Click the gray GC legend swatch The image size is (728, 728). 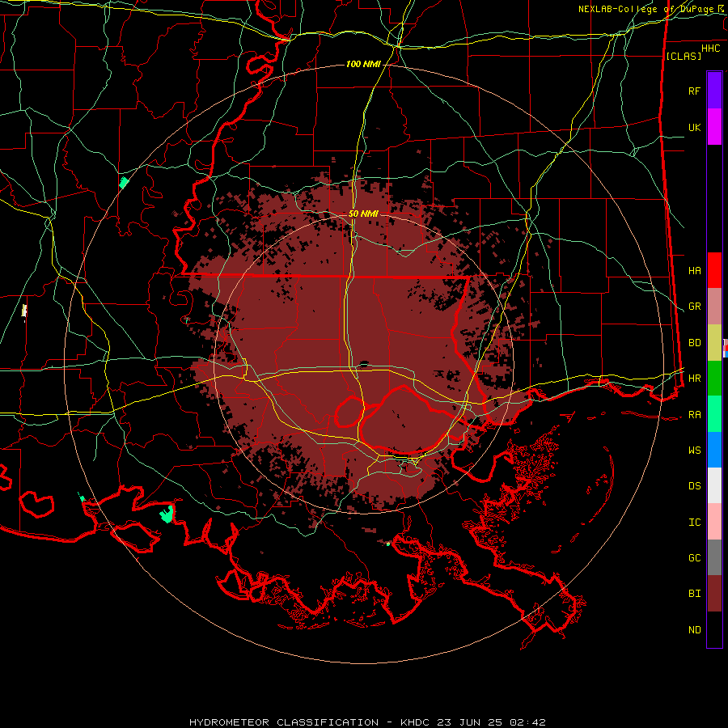[714, 557]
